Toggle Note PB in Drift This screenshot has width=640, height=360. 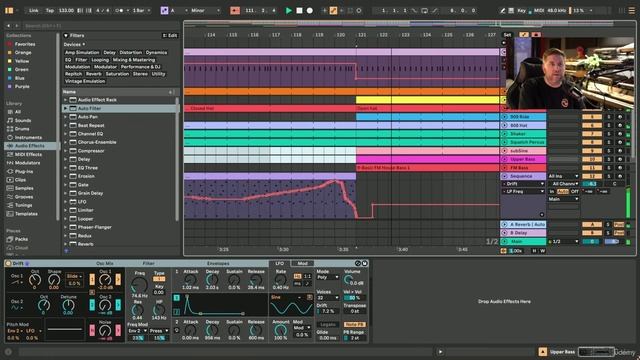point(354,324)
